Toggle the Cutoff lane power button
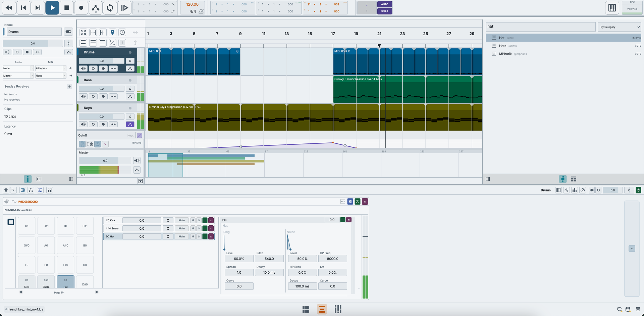The width and height of the screenshot is (644, 316). click(98, 144)
